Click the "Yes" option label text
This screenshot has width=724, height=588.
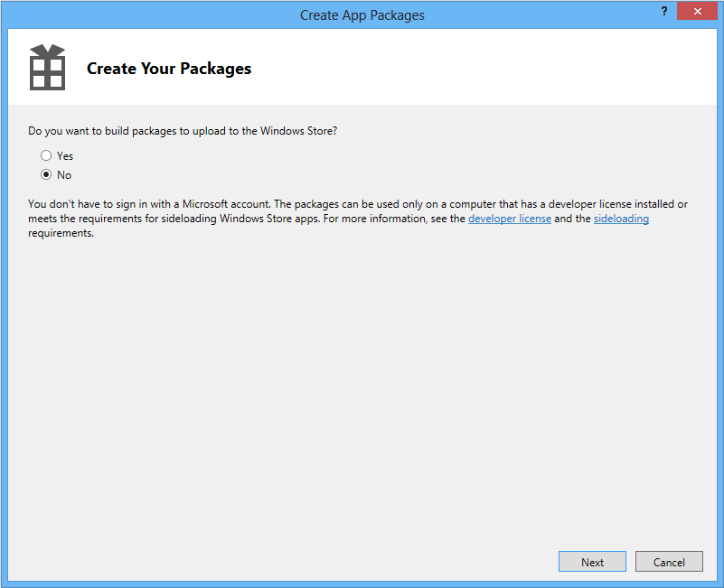64,156
